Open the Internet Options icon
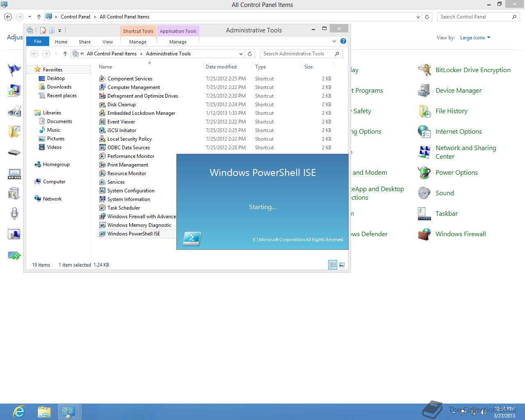The width and height of the screenshot is (525, 420). click(425, 132)
